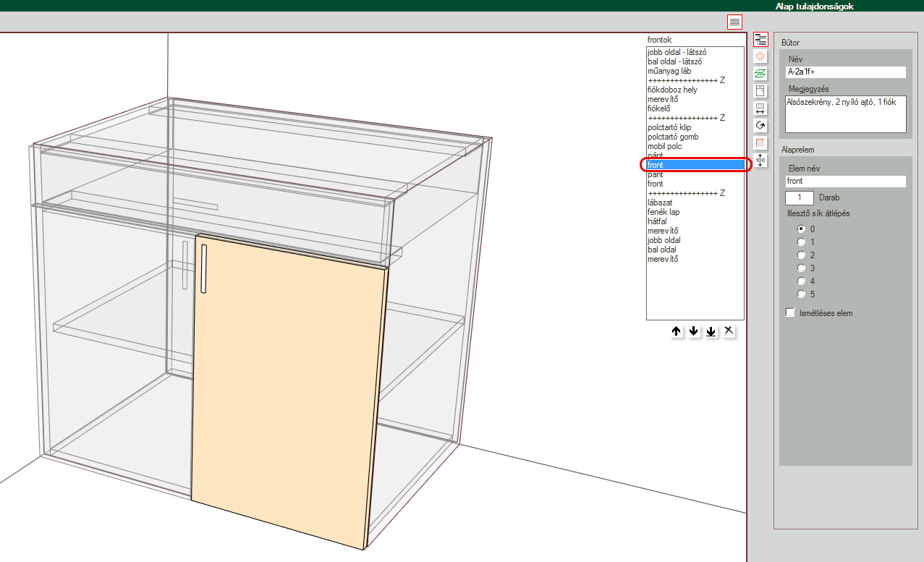The width and height of the screenshot is (924, 562).
Task: Move selected element to bottom of list
Action: 711,331
